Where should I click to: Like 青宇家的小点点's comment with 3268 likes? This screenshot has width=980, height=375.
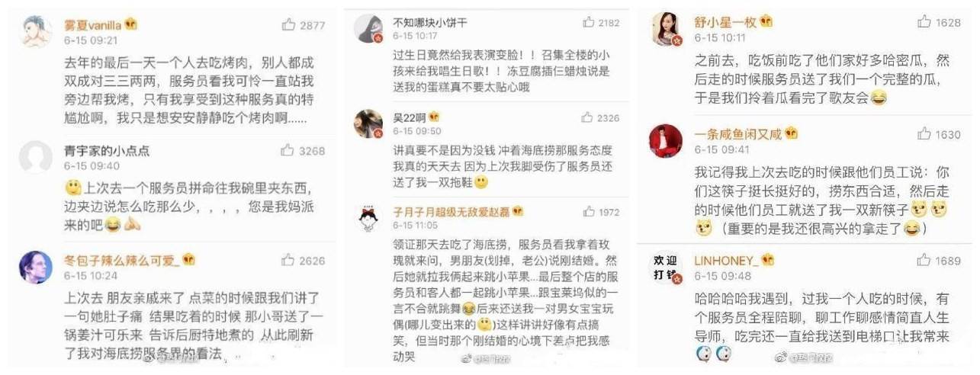point(288,151)
